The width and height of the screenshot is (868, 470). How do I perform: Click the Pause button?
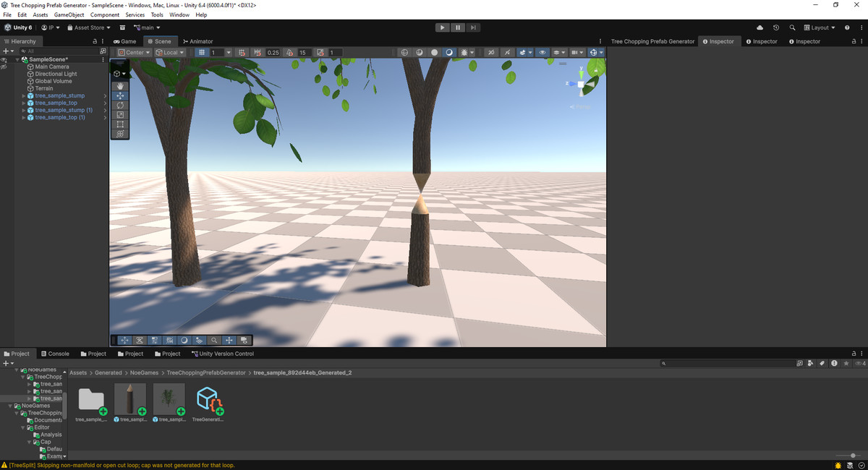coord(458,27)
